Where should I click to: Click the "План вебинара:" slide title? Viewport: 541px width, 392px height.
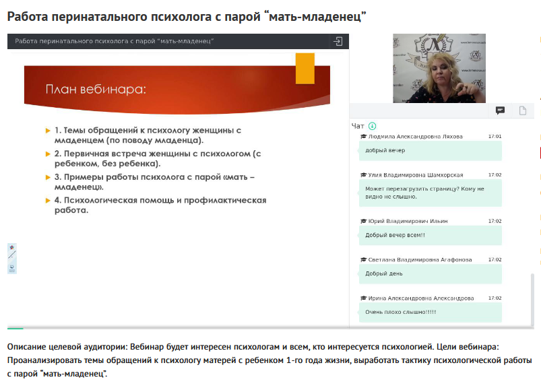coord(96,89)
